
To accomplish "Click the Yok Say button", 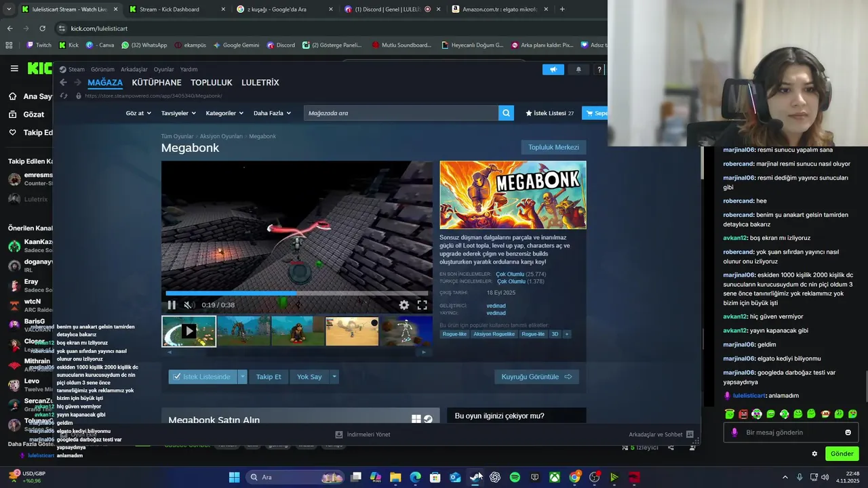I will click(309, 377).
